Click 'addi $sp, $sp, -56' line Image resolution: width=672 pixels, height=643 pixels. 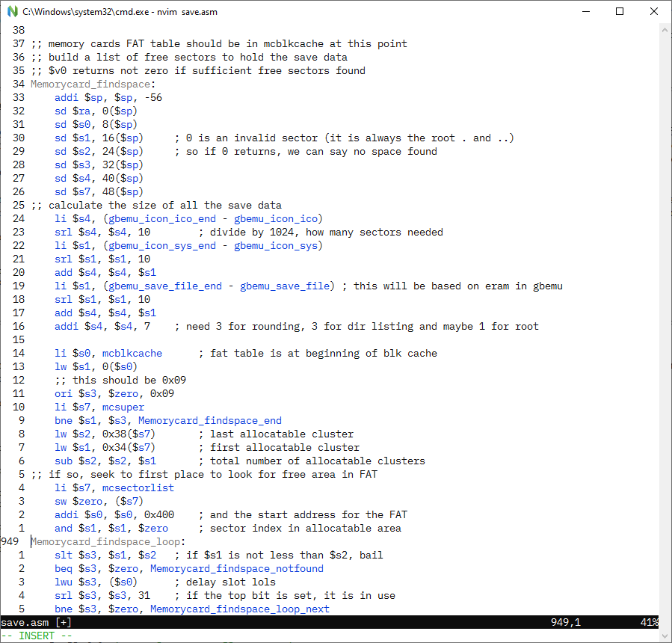click(108, 98)
